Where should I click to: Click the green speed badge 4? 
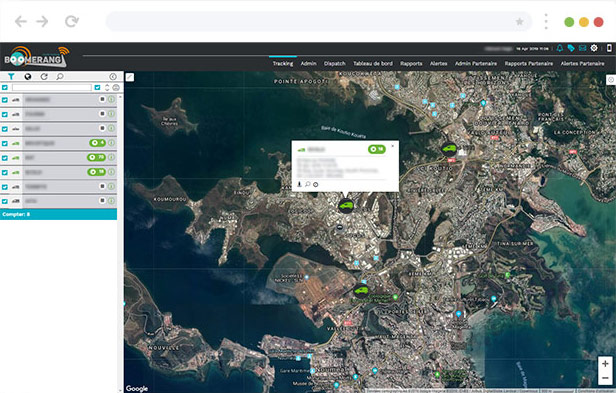coord(97,143)
